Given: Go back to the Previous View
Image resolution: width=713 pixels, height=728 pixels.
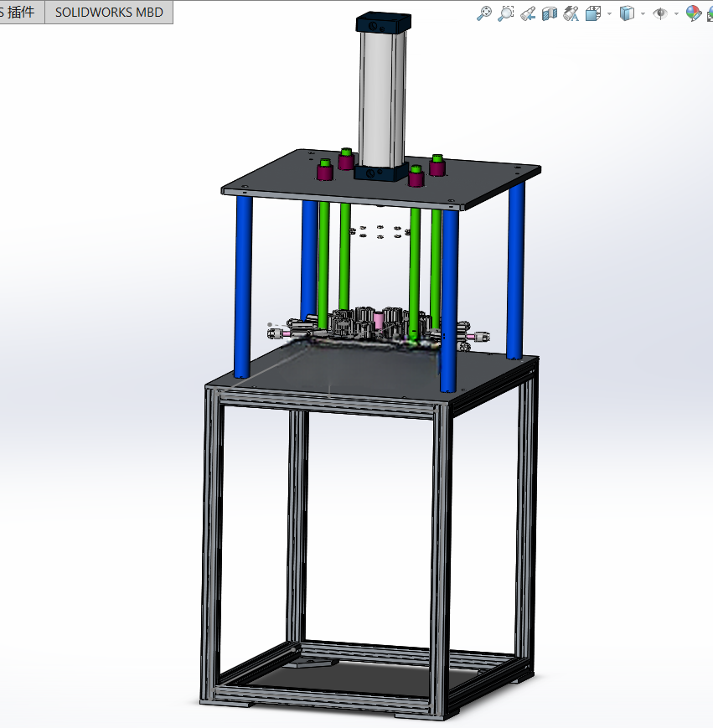Looking at the screenshot, I should coord(527,13).
